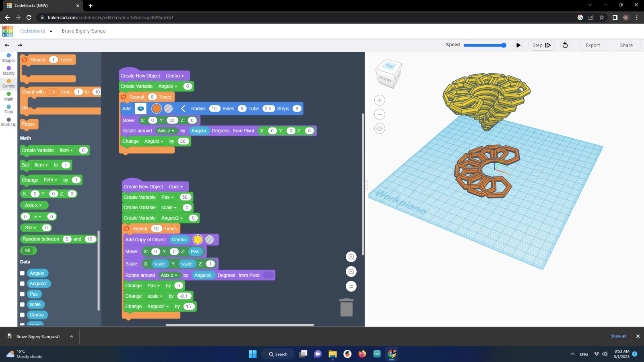Zoom out the 3D viewer

click(380, 114)
